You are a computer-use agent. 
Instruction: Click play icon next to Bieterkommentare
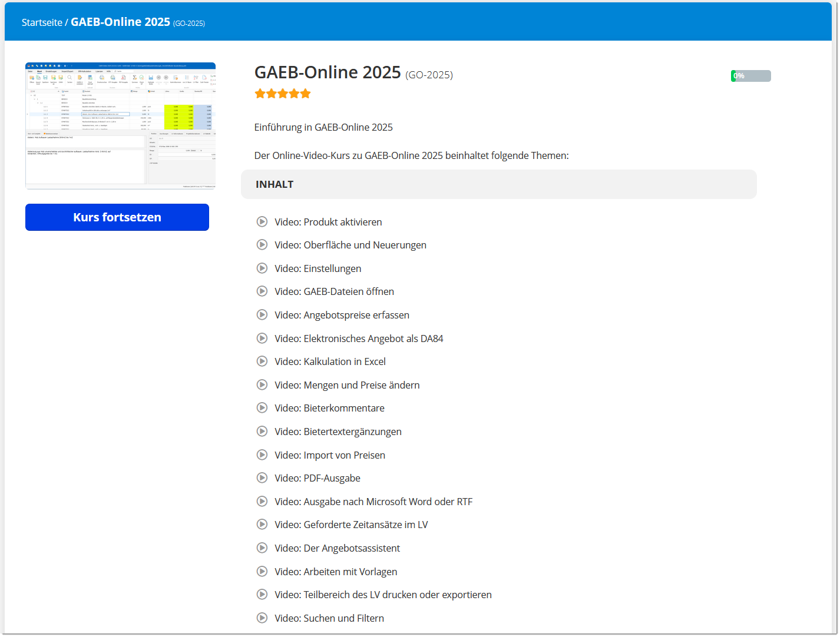click(262, 408)
